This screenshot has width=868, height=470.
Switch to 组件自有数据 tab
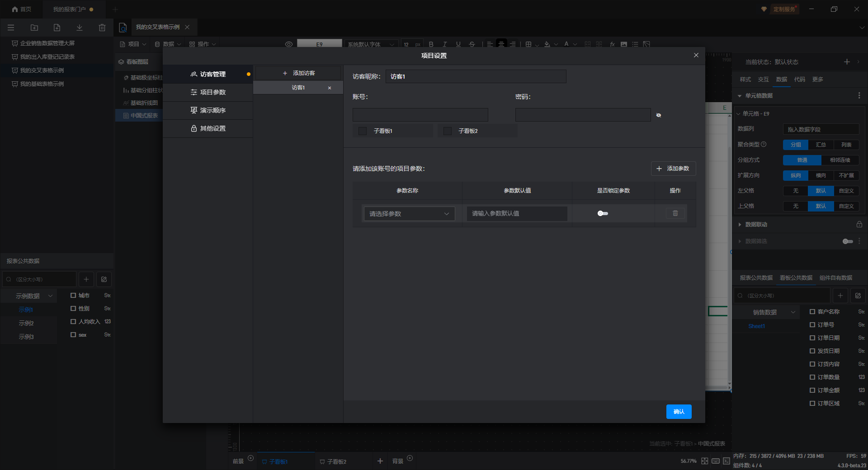pos(836,278)
